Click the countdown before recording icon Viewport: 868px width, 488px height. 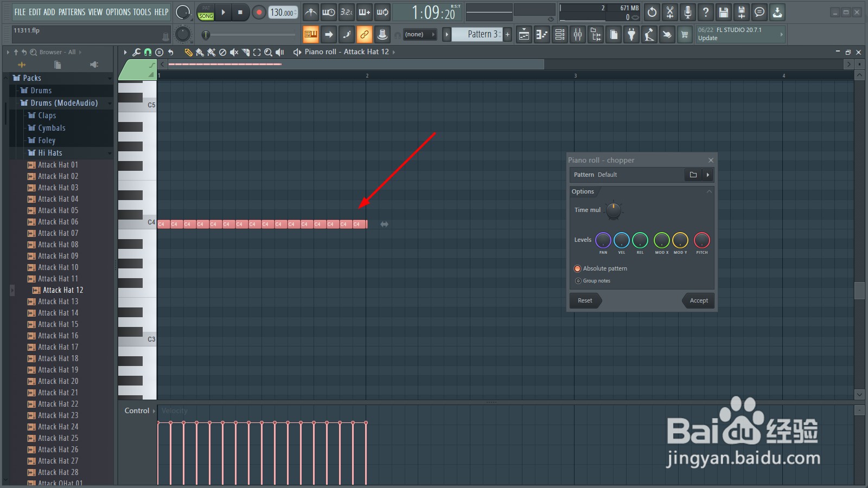click(347, 12)
